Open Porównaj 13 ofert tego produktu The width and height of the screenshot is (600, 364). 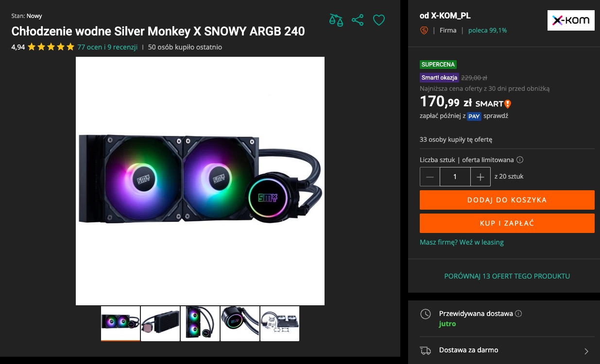click(x=507, y=276)
